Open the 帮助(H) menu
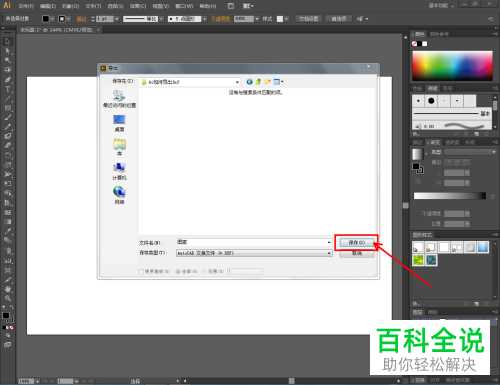This screenshot has height=385, width=500. pyautogui.click(x=207, y=6)
